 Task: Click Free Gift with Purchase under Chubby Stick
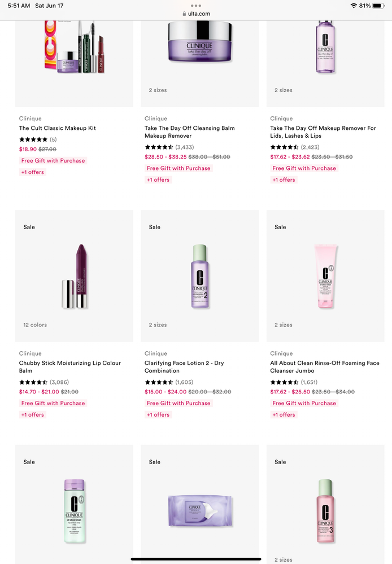coord(53,403)
